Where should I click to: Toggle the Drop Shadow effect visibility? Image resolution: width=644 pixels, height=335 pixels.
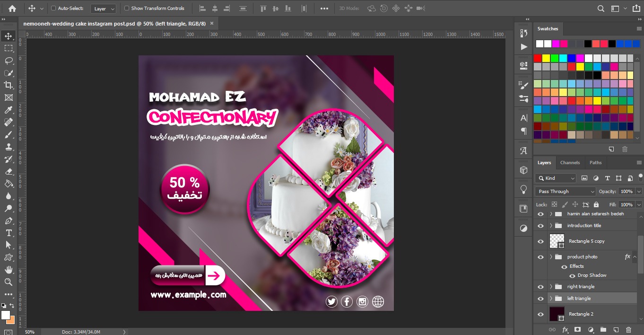tap(572, 275)
